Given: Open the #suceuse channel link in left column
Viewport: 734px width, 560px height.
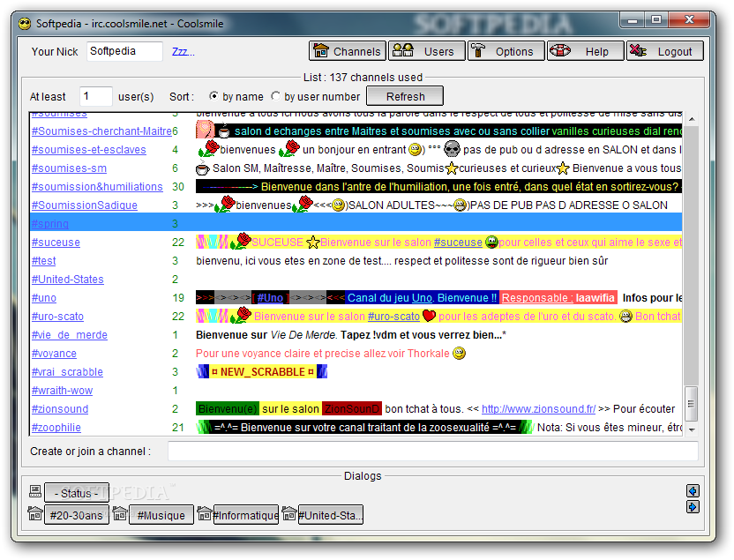Looking at the screenshot, I should pyautogui.click(x=56, y=243).
